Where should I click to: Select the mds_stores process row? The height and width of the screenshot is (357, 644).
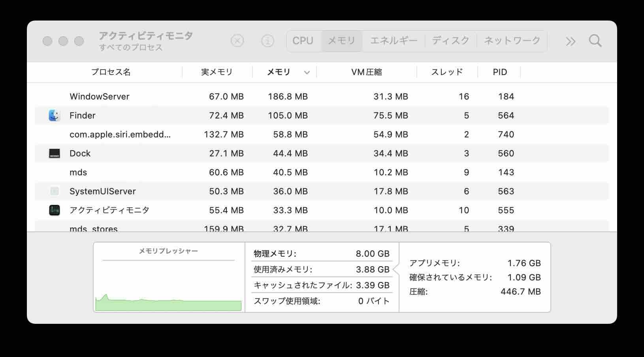point(322,227)
